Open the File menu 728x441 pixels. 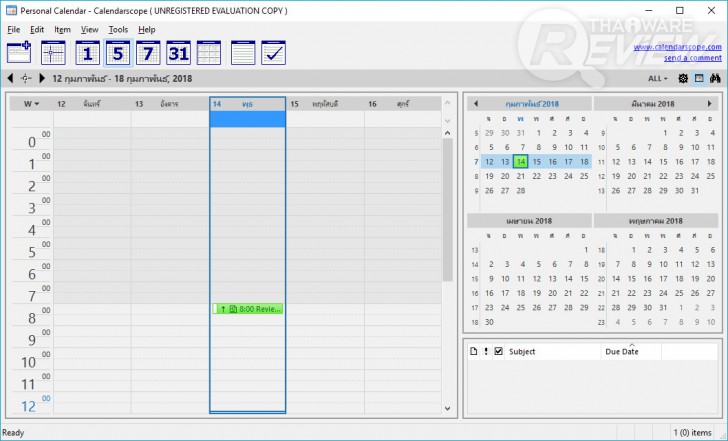13,30
